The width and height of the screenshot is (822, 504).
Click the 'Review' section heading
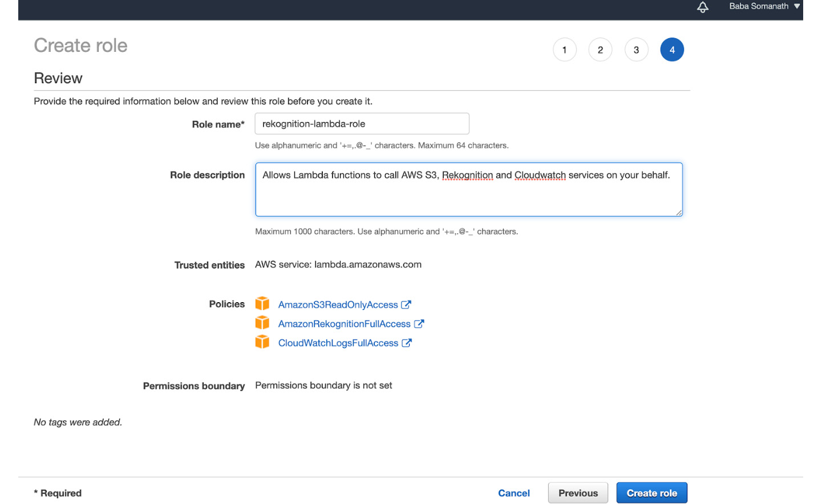coord(58,78)
